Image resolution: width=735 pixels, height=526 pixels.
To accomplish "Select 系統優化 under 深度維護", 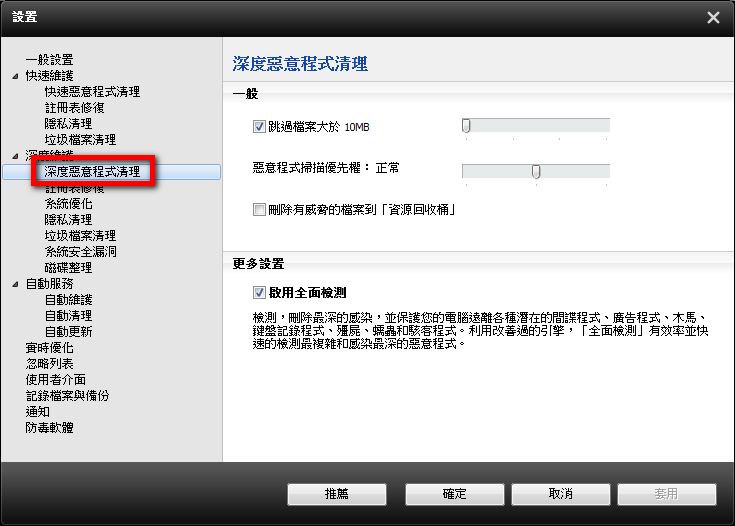I will [x=68, y=204].
